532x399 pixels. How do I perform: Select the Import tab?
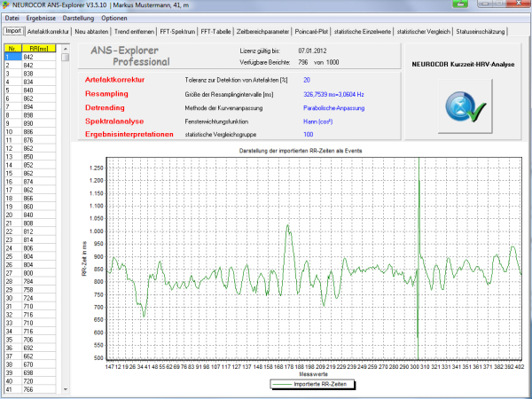point(13,31)
